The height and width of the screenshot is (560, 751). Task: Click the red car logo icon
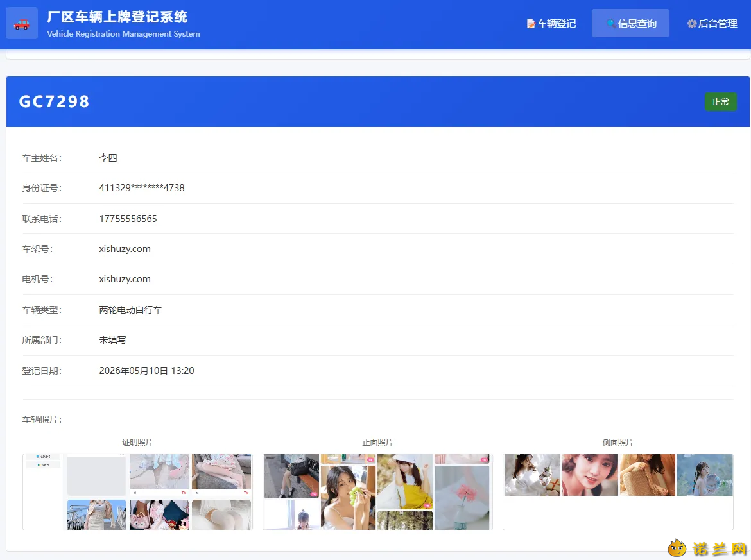pos(22,24)
